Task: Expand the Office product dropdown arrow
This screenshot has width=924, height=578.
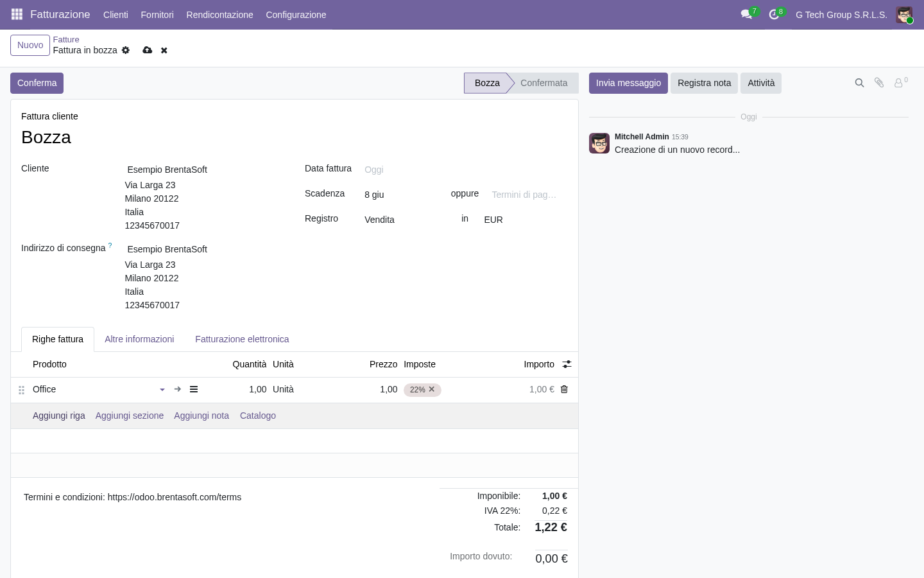Action: 162,390
